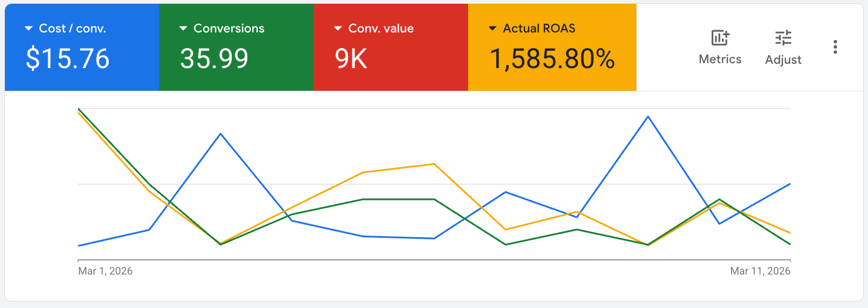Screen dimensions: 868x308
Task: Select the red 9K scorecard value
Action: (x=351, y=58)
